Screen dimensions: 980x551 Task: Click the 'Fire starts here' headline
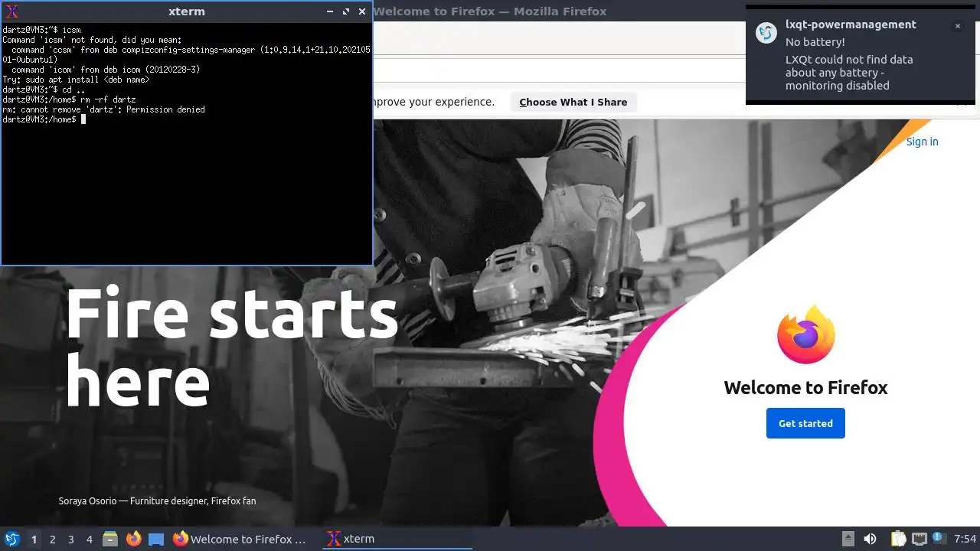[231, 347]
